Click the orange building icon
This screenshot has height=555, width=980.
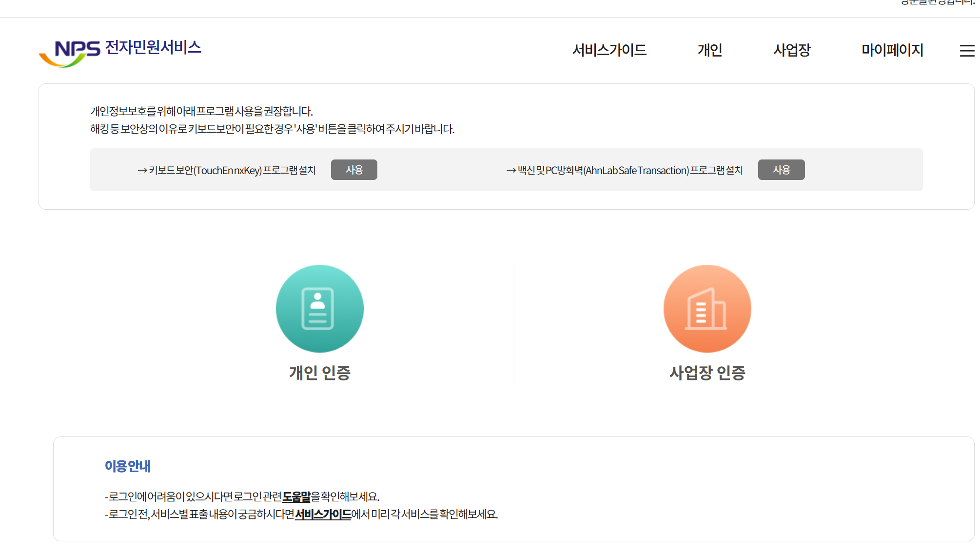[707, 308]
